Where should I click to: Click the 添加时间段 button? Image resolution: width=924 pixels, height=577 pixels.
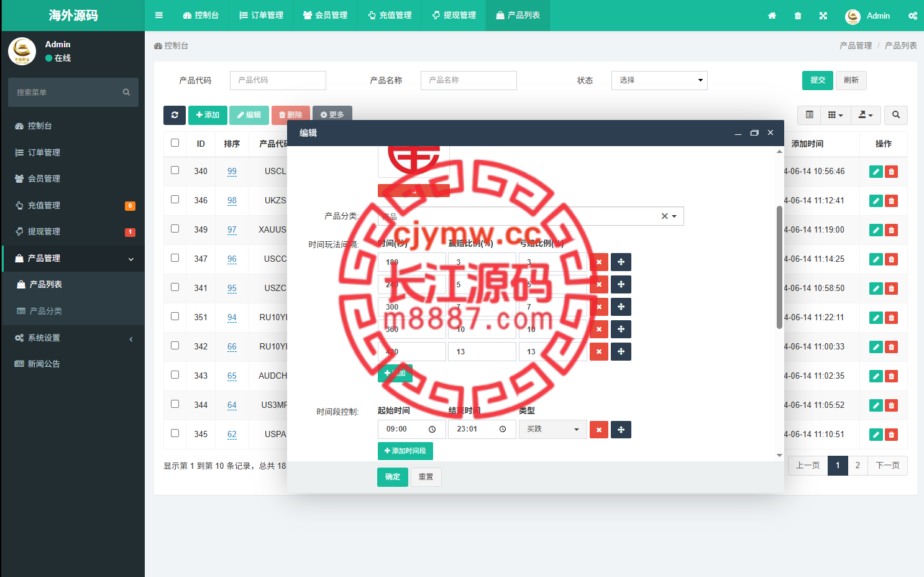point(405,451)
